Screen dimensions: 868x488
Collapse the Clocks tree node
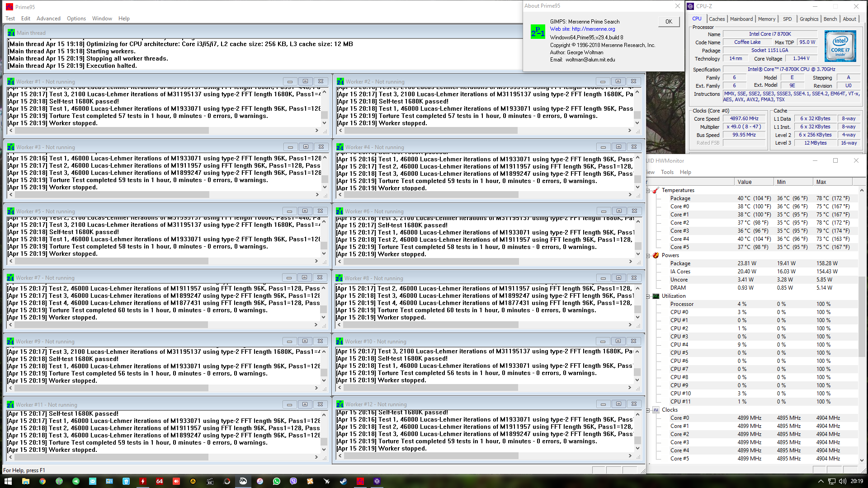(x=648, y=410)
